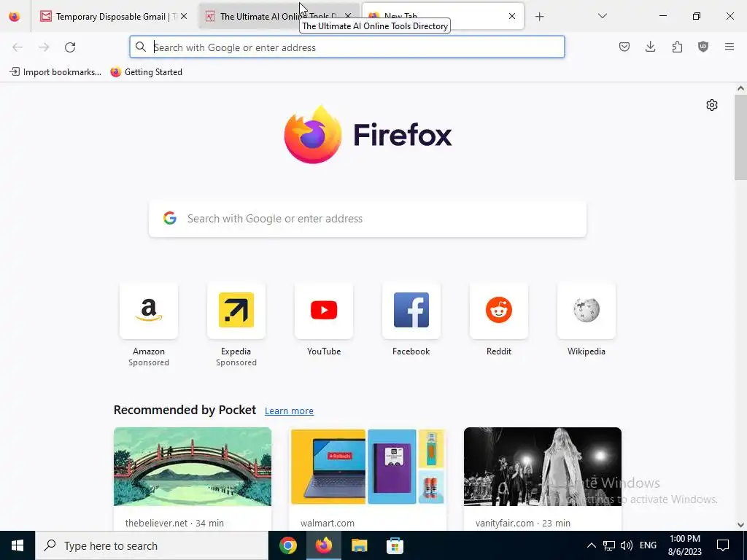747x560 pixels.
Task: Open the network status tray icon
Action: (x=609, y=545)
